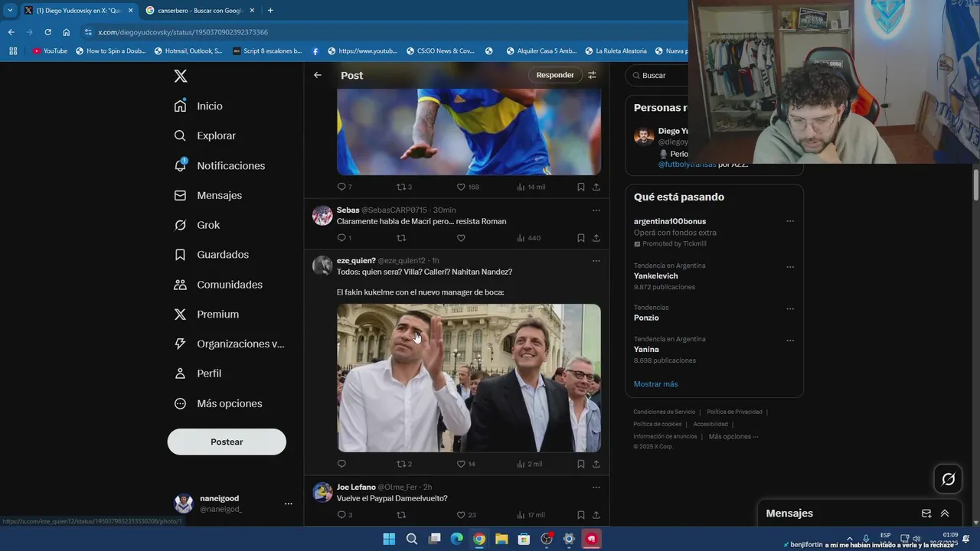
Task: Click the page vertical scrollbar
Action: [x=975, y=187]
